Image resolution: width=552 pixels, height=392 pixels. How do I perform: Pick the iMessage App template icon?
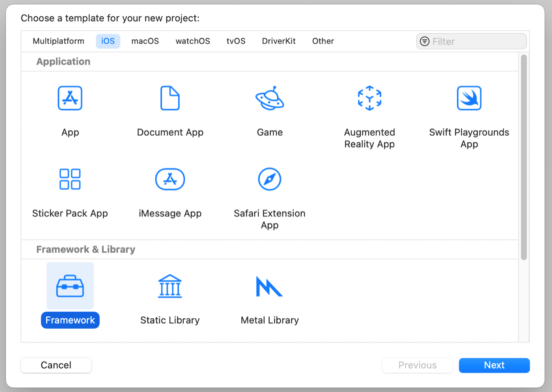point(170,179)
